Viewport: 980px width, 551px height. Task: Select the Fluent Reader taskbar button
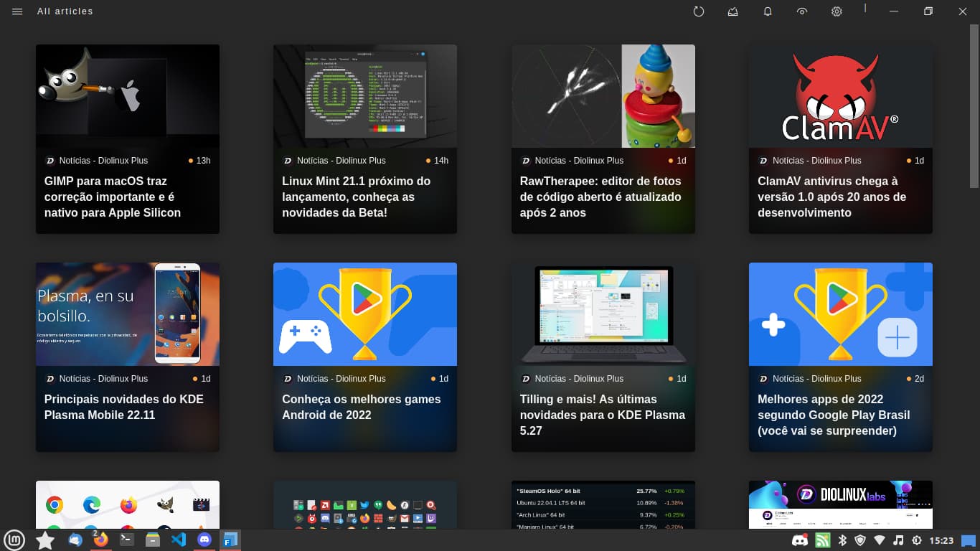click(230, 540)
